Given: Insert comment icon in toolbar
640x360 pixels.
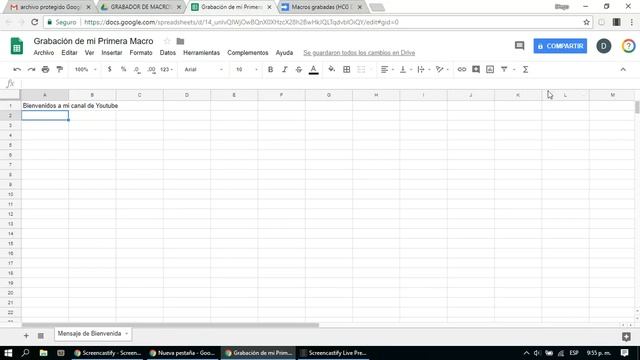Looking at the screenshot, I should (476, 69).
